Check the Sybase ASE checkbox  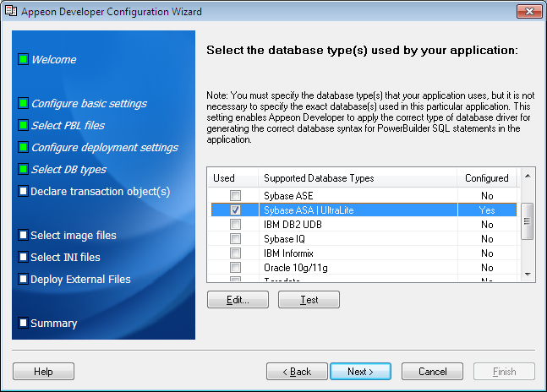click(236, 195)
